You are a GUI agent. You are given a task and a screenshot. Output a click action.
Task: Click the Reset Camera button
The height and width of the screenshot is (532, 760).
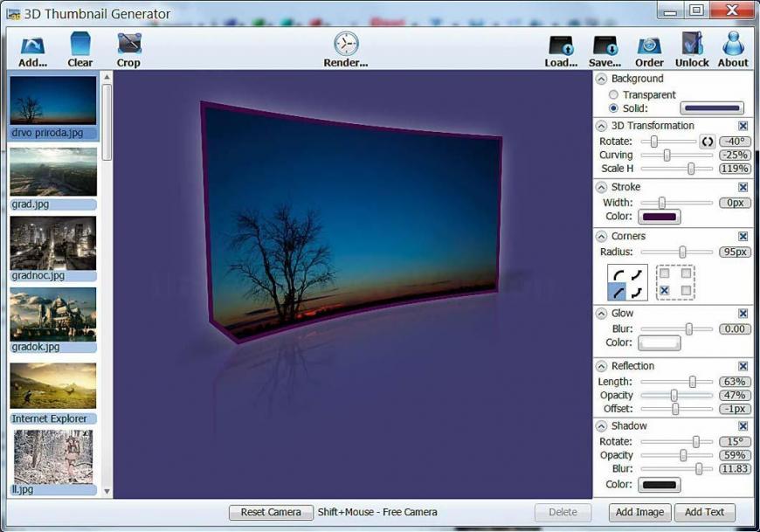(271, 512)
